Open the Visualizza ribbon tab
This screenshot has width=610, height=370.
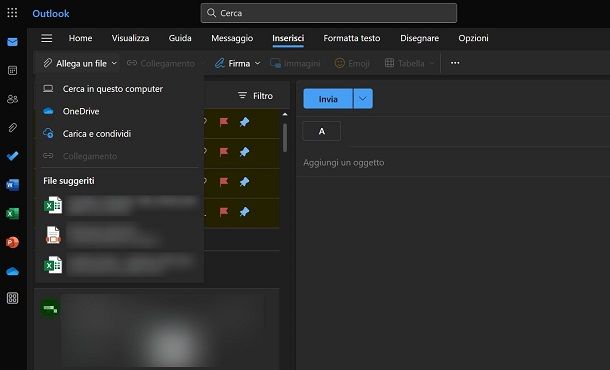tap(130, 38)
